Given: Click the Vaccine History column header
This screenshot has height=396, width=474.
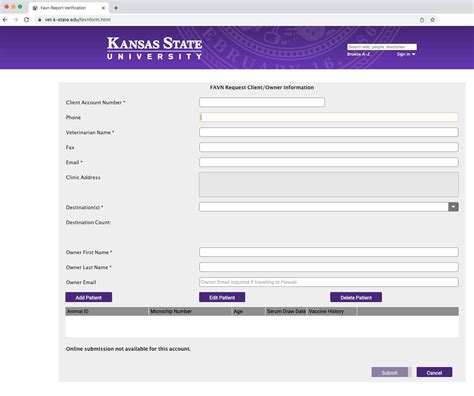Looking at the screenshot, I should point(332,311).
